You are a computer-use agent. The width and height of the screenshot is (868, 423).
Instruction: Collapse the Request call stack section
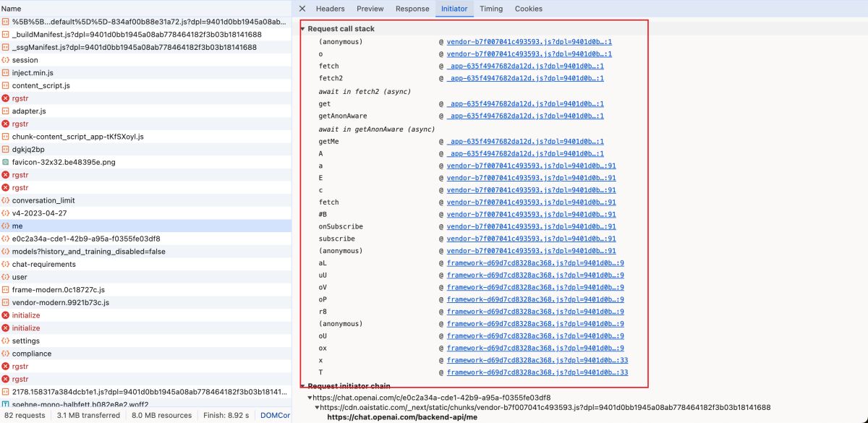[x=303, y=29]
